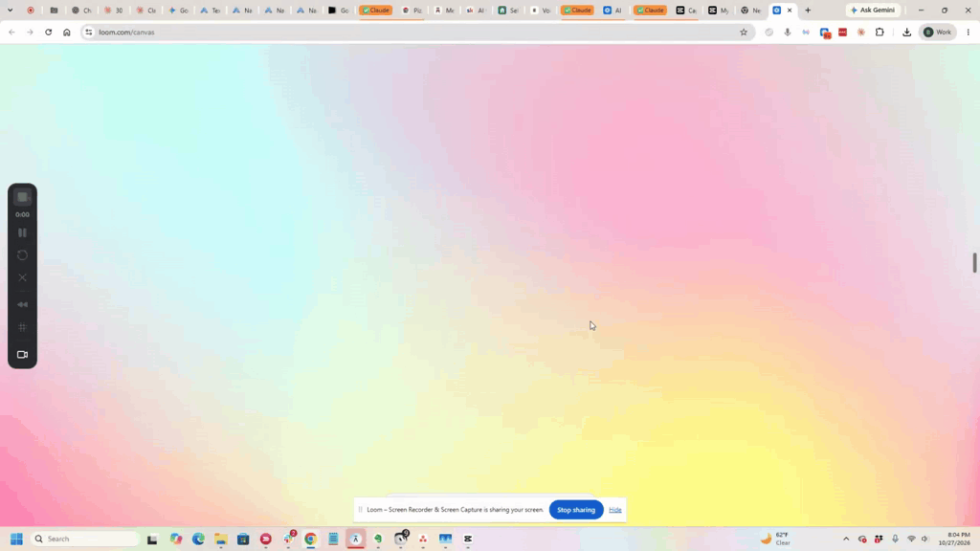The image size is (980, 551).
Task: Reload the current page
Action: [x=48, y=32]
